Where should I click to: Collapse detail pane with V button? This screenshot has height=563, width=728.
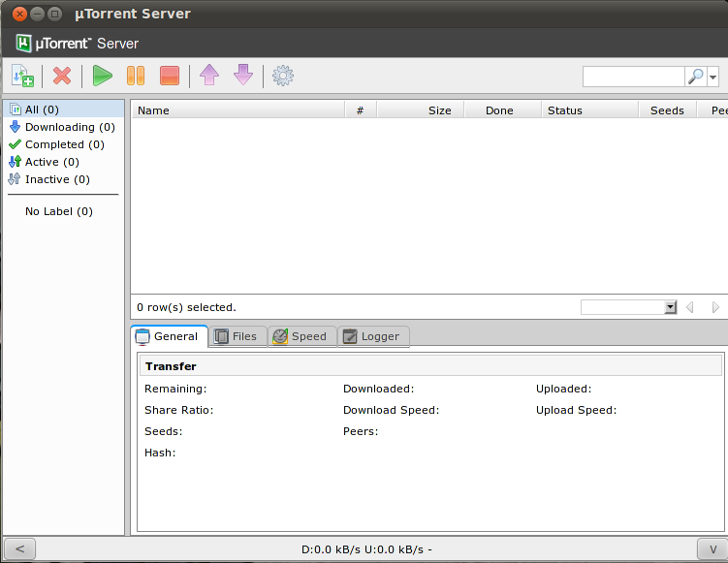coord(712,549)
